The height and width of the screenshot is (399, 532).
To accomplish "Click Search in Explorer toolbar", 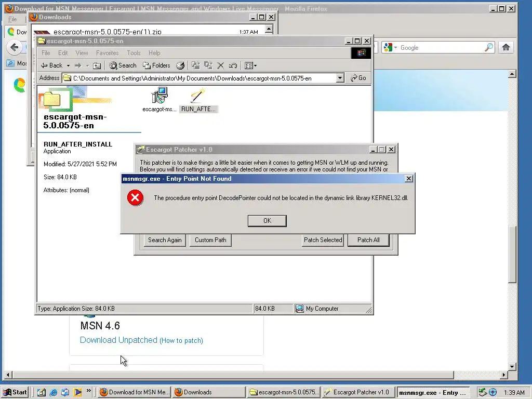I will tap(123, 65).
